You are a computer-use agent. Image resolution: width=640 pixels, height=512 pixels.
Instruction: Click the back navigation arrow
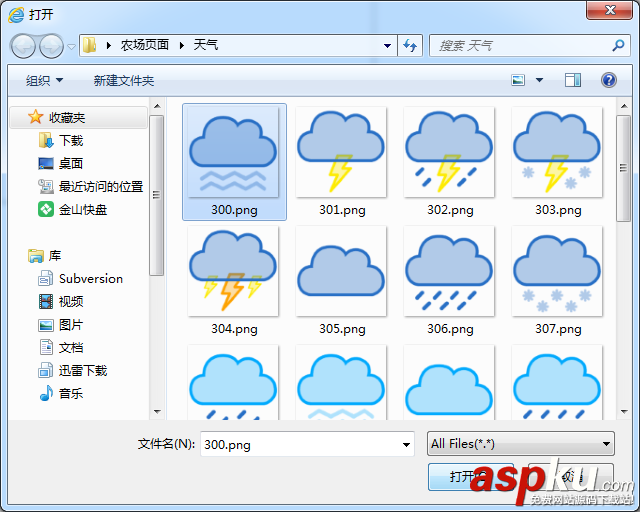[23, 46]
